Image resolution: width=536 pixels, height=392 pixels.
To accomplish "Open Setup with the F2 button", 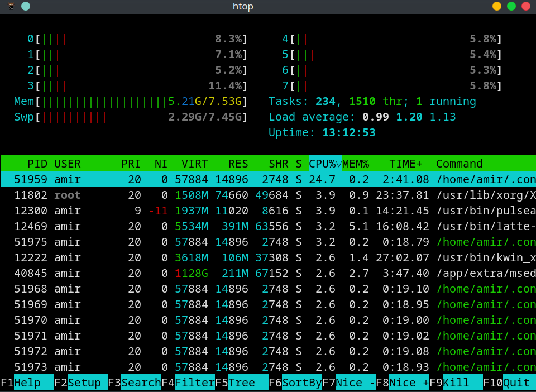I will 81,383.
